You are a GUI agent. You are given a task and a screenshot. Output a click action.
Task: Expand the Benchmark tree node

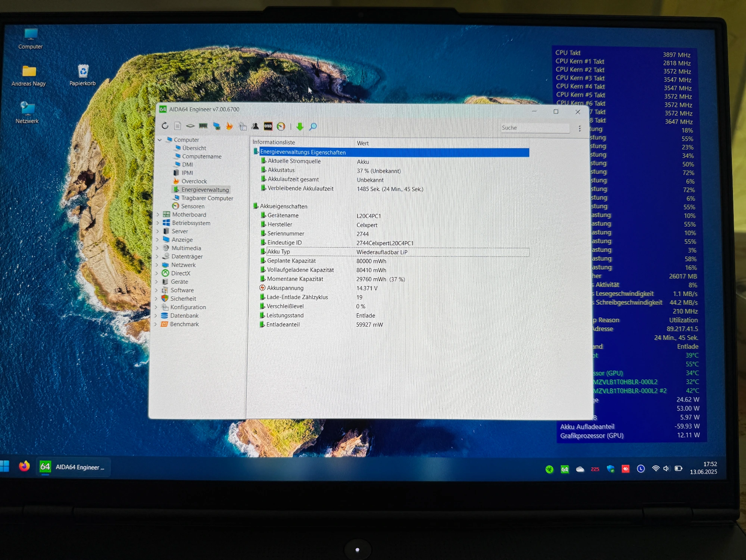[x=156, y=324]
